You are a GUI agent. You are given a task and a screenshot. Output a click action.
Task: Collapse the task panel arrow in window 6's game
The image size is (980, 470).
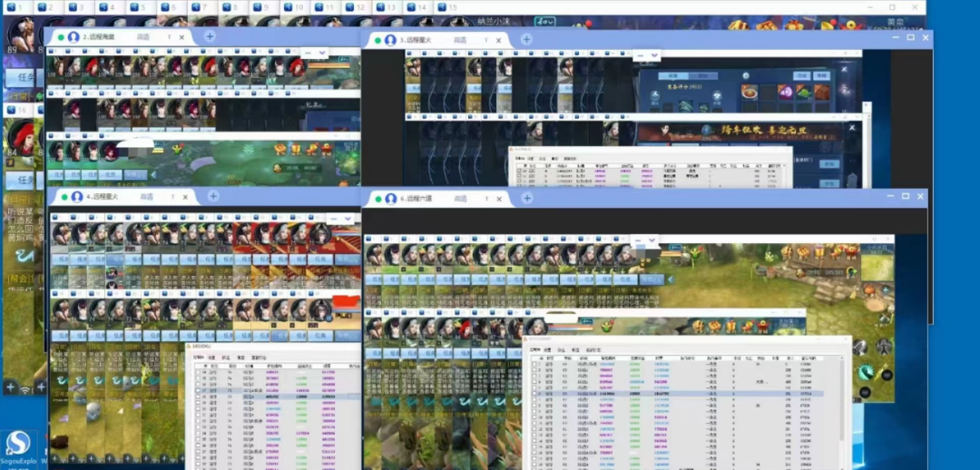click(671, 279)
